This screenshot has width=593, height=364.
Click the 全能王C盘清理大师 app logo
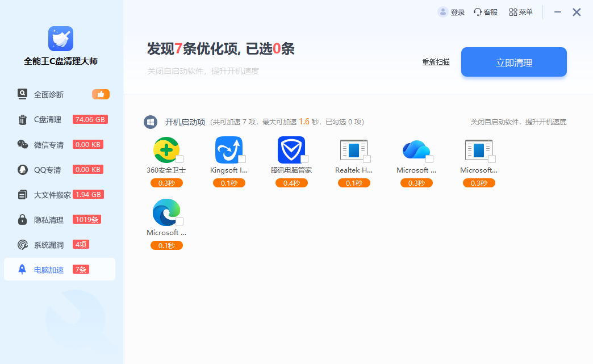[61, 39]
